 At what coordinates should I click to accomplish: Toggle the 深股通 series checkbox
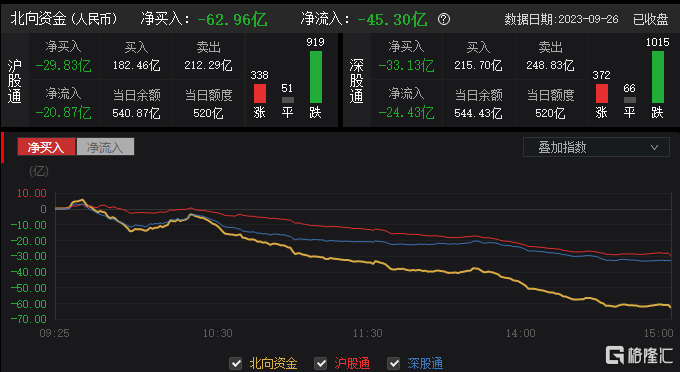[x=393, y=363]
